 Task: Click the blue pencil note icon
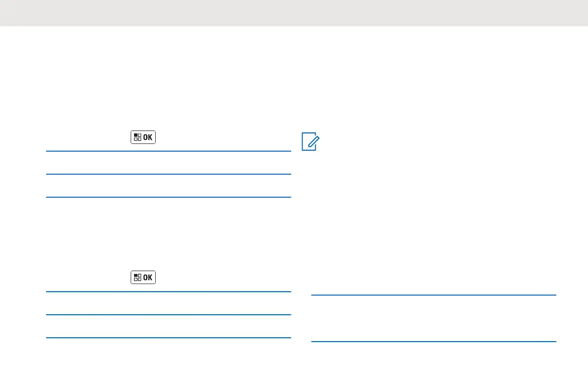point(310,142)
